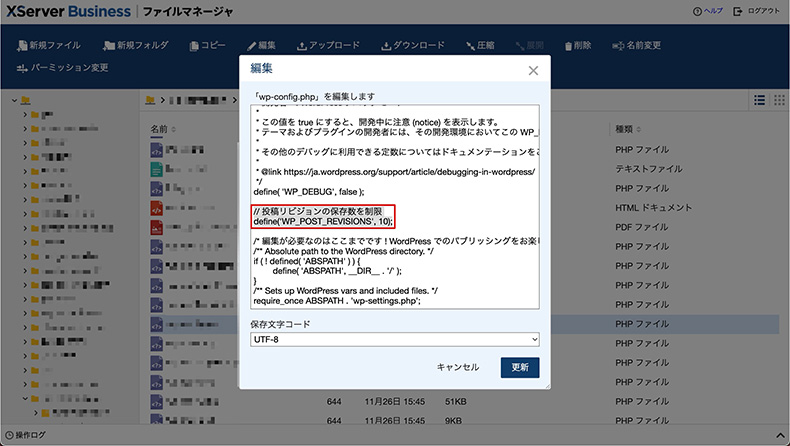Choose 名前変更 rename tool

click(636, 45)
